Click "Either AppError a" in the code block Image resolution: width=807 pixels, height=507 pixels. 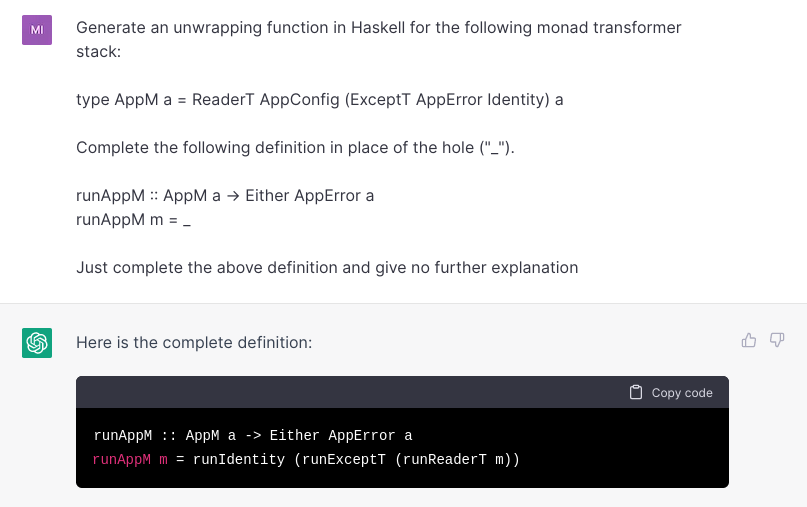click(341, 436)
